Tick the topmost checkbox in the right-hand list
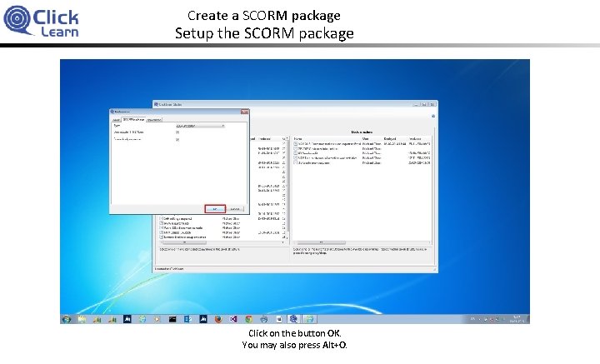Image resolution: width=600 pixels, height=364 pixels. pyautogui.click(x=296, y=144)
